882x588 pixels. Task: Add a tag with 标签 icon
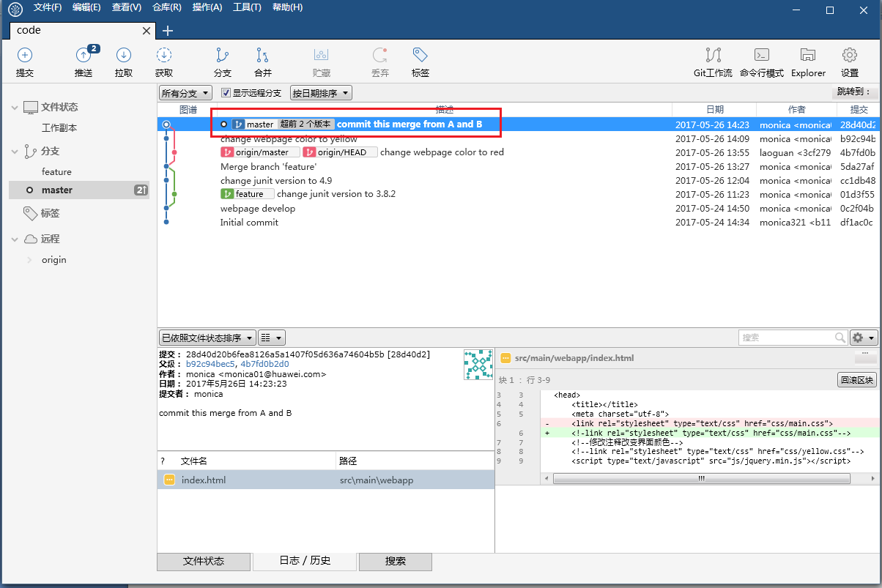tap(420, 56)
